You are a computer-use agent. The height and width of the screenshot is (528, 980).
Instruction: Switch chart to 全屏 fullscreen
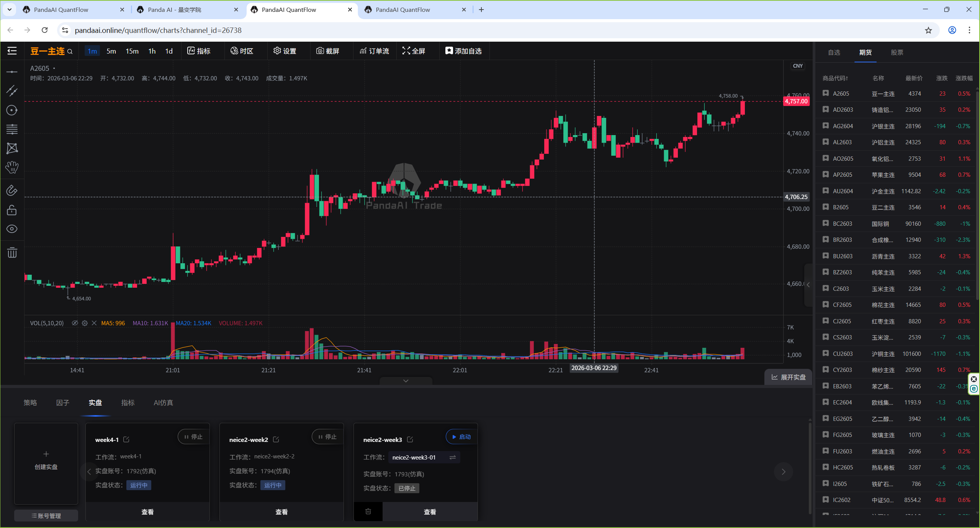pos(414,51)
